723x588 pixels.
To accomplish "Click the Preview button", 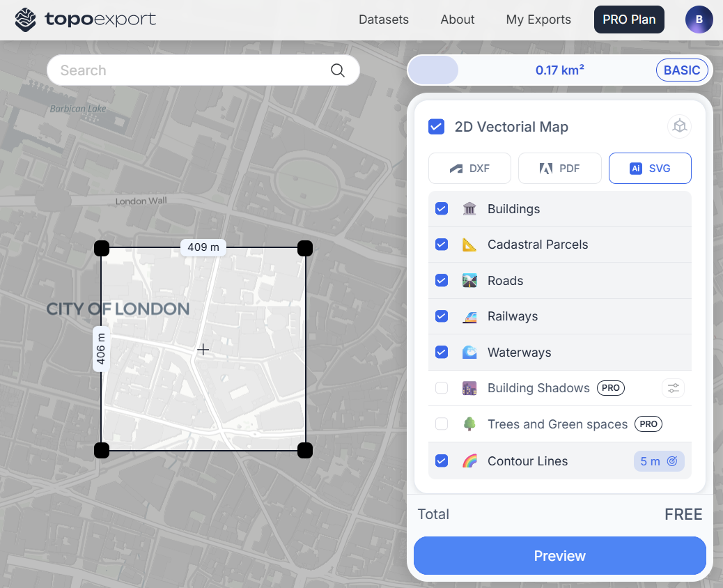I will (x=560, y=556).
